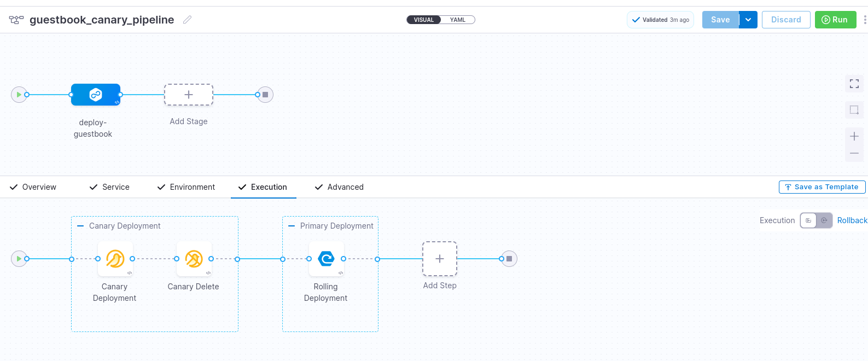The image size is (868, 361).
Task: Open the Canary Deployment step icon
Action: click(115, 259)
